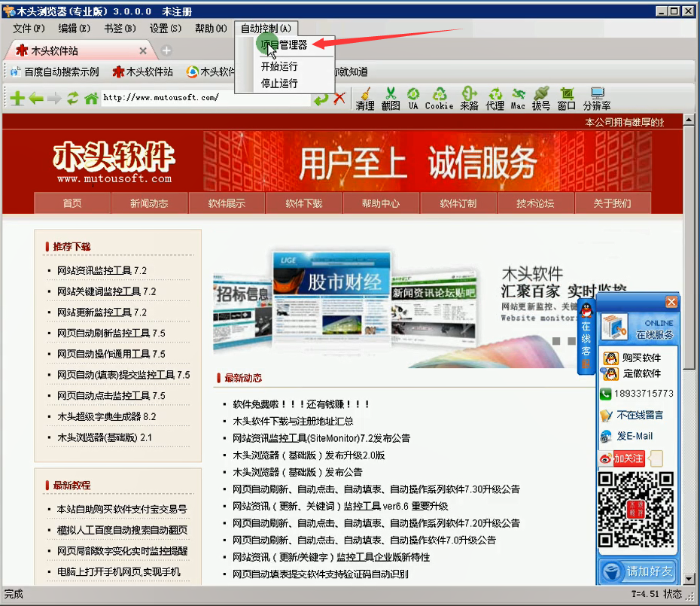Screen dimensions: 700x606
Task: Click the QQ 购买软件 penguin icon
Action: (610, 358)
